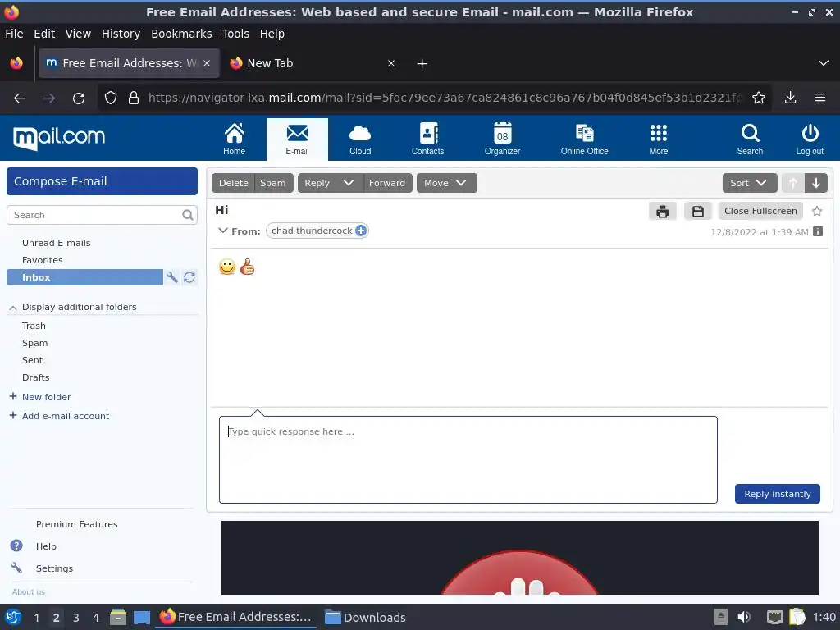Screen dimensions: 840x630
Task: Open Firefox hamburger menu
Action: (x=820, y=98)
